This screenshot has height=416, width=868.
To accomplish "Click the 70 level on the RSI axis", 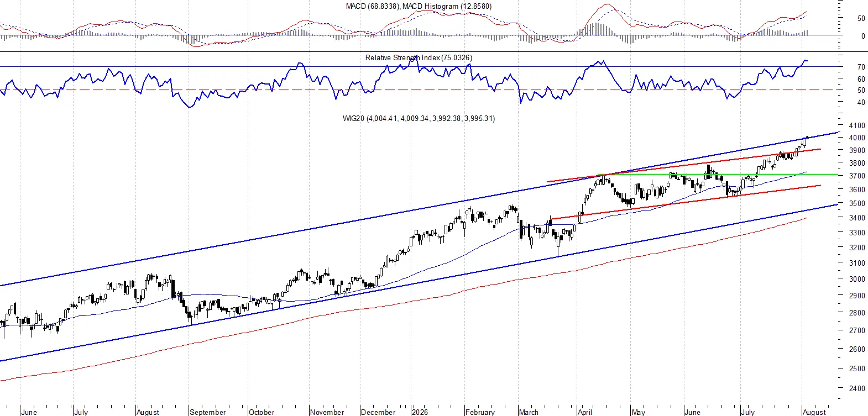I will click(861, 67).
